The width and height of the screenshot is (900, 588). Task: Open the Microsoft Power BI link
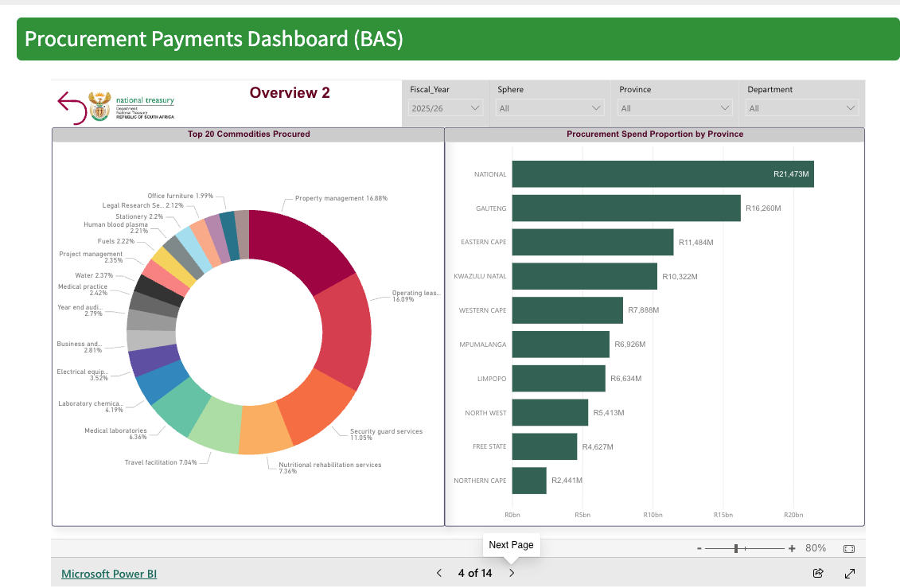pyautogui.click(x=109, y=573)
